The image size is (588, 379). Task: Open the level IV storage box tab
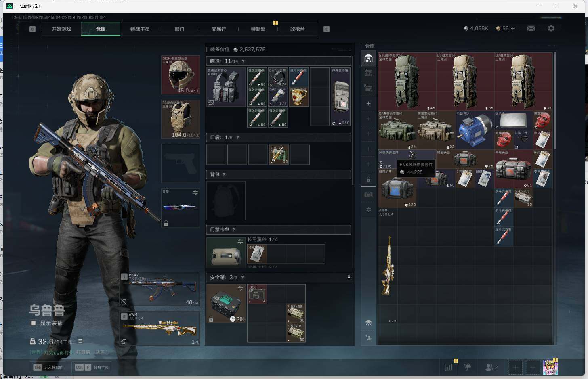tap(368, 88)
